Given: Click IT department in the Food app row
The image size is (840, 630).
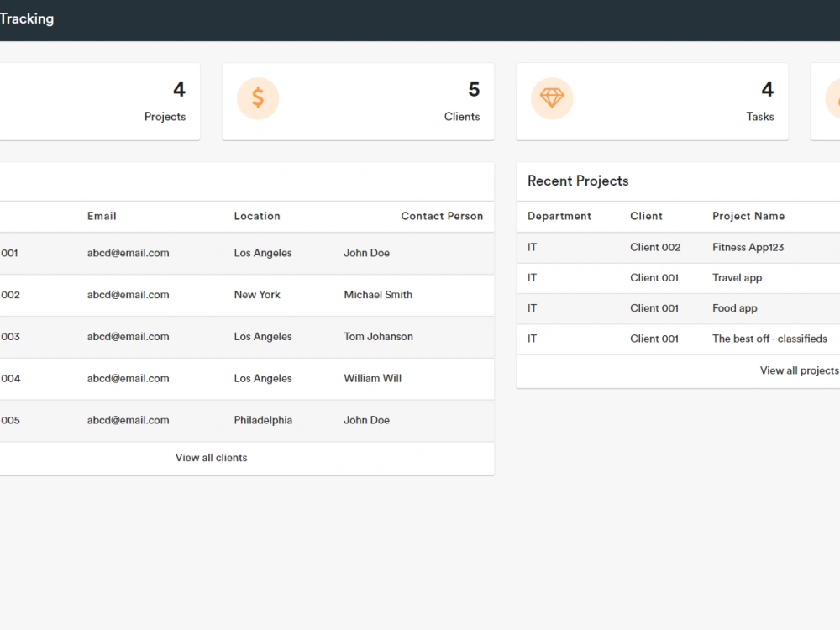Looking at the screenshot, I should (x=532, y=308).
